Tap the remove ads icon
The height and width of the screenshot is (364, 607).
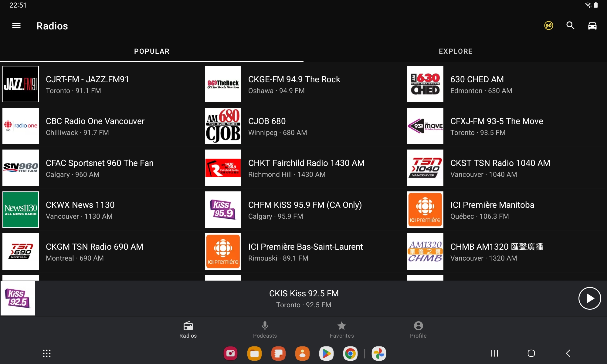tap(548, 26)
